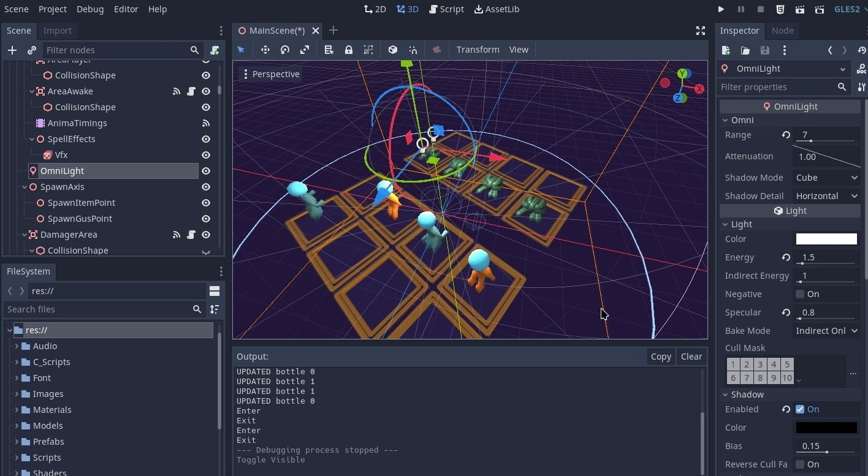Click the lock selected object icon
868x476 pixels.
pos(348,50)
